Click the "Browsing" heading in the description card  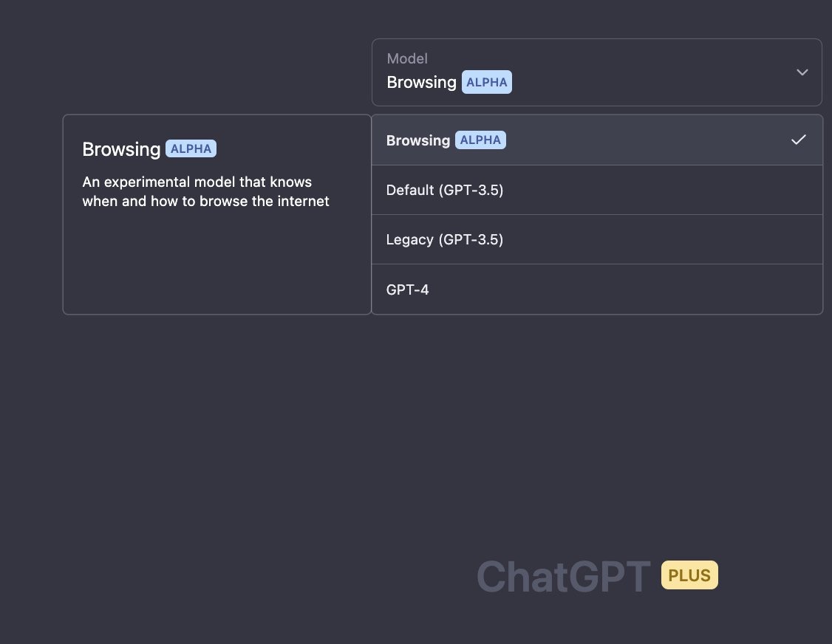coord(121,149)
